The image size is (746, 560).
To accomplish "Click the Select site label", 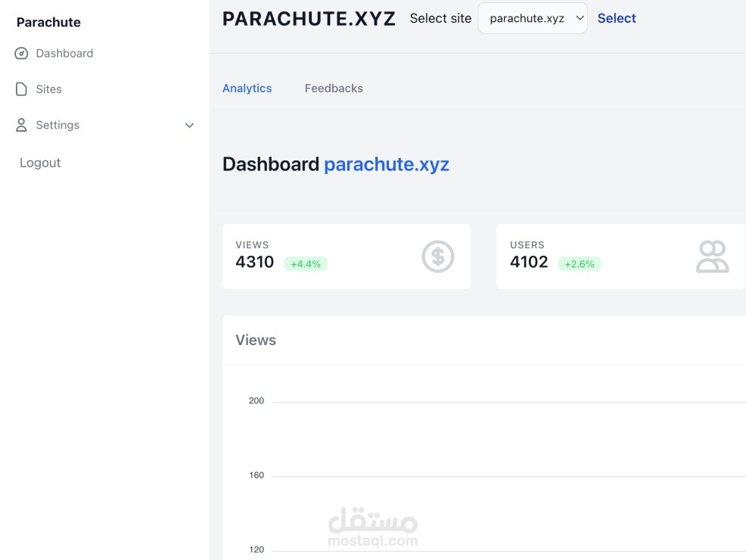I will [440, 18].
